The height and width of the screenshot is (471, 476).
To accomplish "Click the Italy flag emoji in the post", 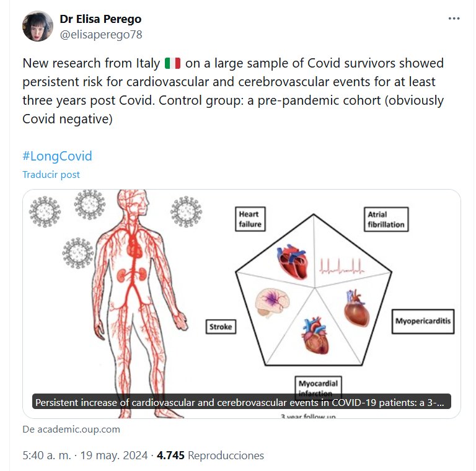I will tap(172, 63).
